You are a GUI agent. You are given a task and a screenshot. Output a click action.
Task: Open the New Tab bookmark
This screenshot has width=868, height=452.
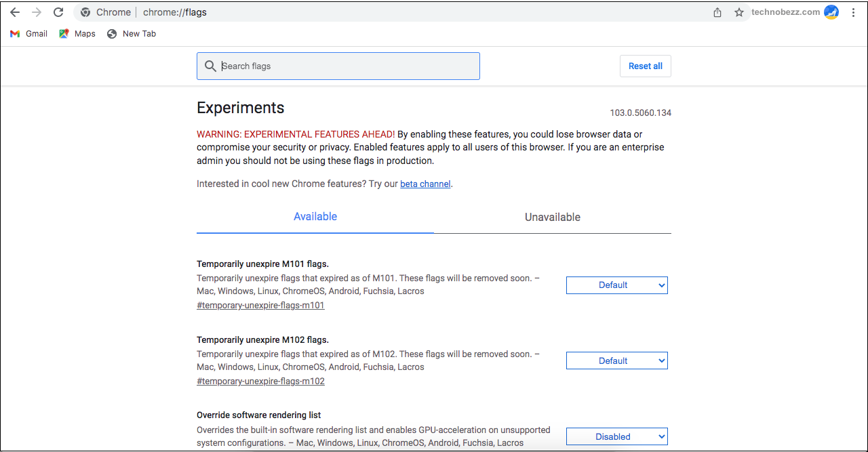click(x=132, y=34)
